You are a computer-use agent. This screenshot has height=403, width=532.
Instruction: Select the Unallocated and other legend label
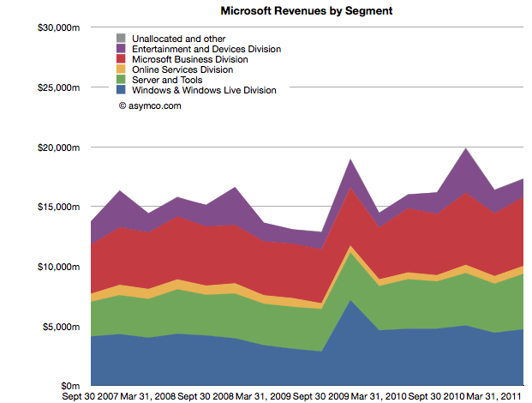(x=179, y=39)
